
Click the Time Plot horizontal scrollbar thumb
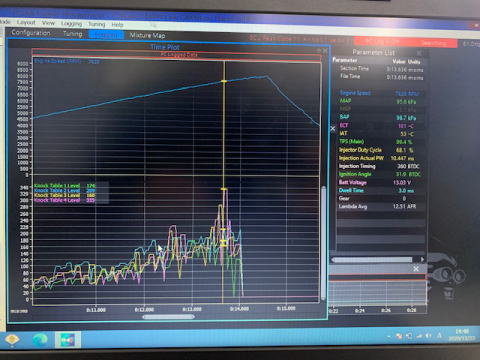tap(168, 317)
